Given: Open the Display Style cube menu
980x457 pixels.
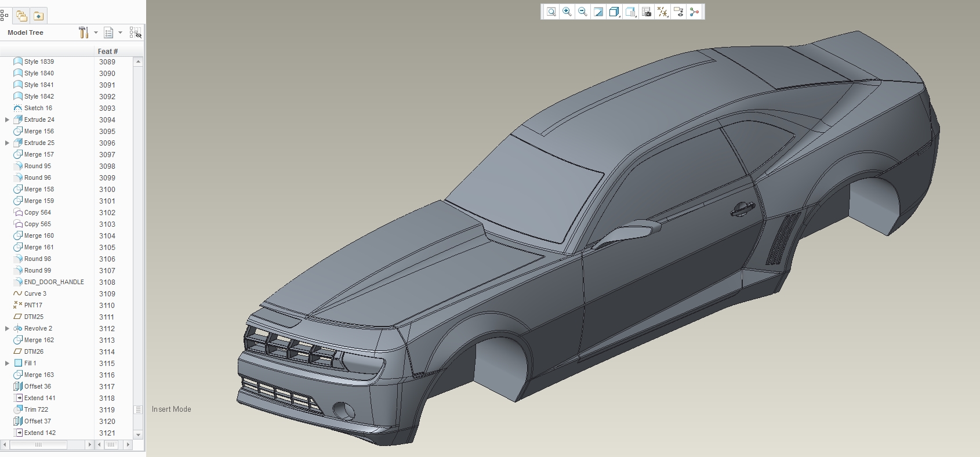Looking at the screenshot, I should [615, 12].
